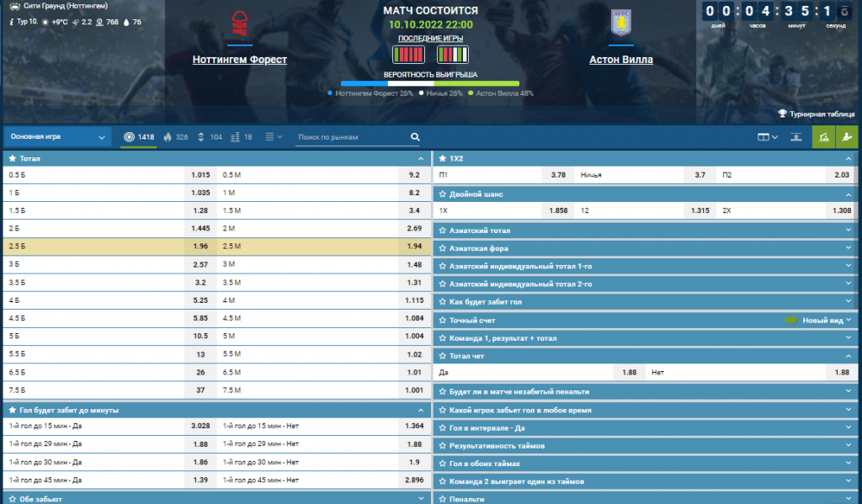Click the Поиск по рынкам search field

coord(349,137)
